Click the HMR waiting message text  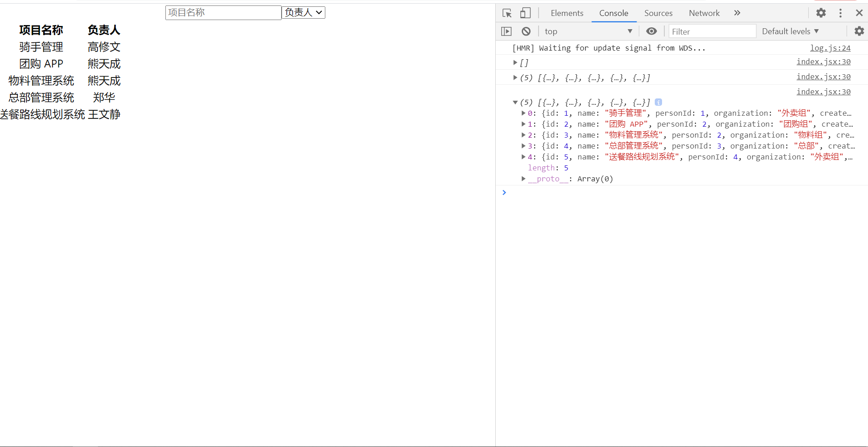609,48
